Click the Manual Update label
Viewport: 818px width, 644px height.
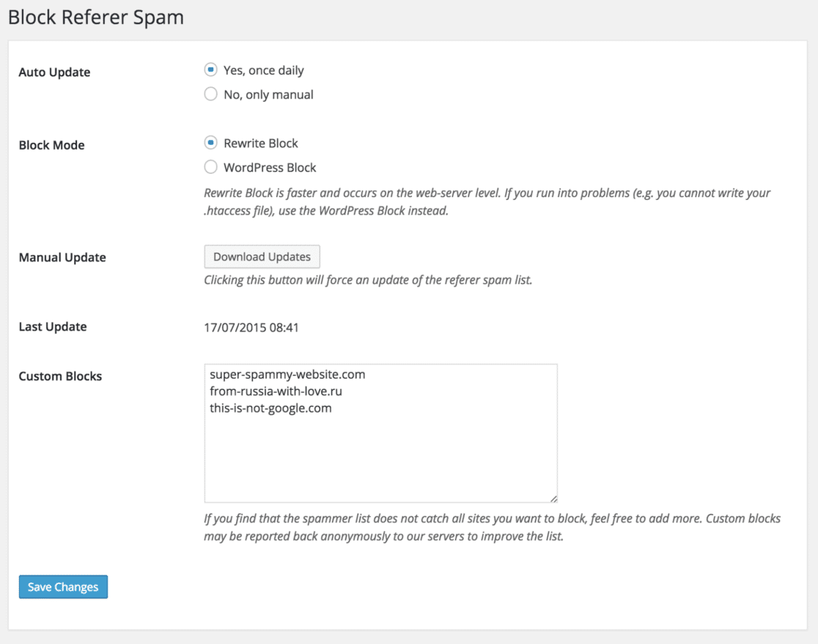coord(62,257)
